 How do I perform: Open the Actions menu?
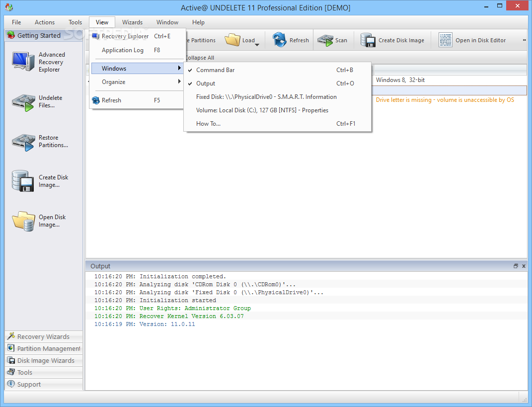click(x=44, y=22)
